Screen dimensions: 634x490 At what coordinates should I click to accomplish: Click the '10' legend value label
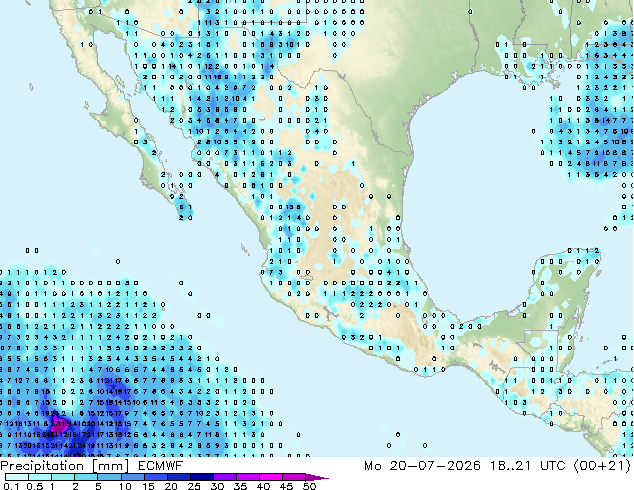pyautogui.click(x=125, y=486)
